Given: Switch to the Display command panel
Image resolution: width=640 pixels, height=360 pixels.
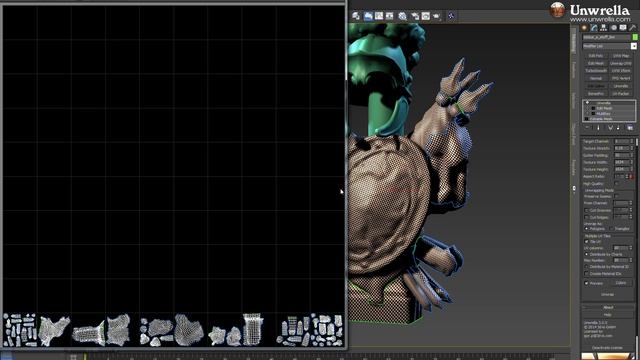Looking at the screenshot, I should 623,28.
